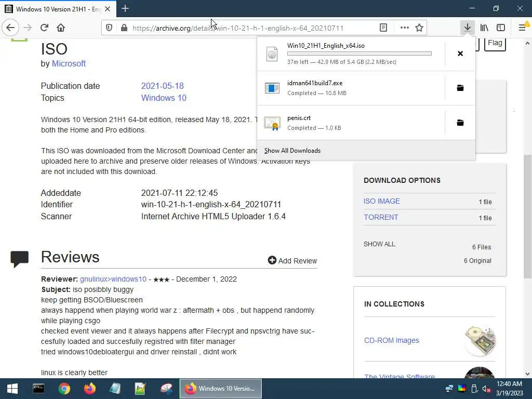Bookmark this page with star
Image resolution: width=532 pixels, height=399 pixels.
[419, 28]
